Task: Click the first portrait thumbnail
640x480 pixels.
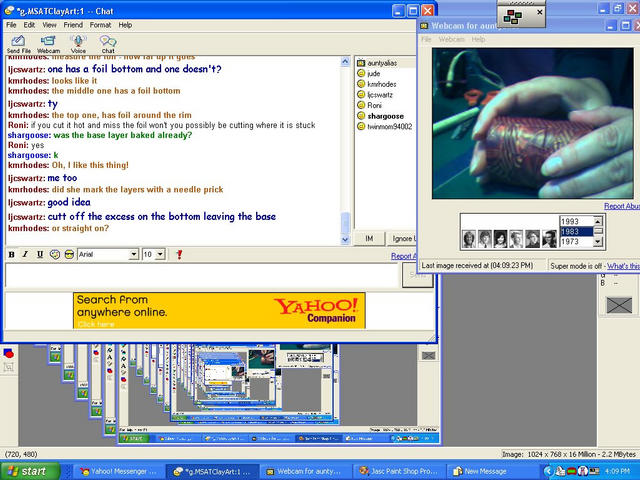Action: (469, 239)
